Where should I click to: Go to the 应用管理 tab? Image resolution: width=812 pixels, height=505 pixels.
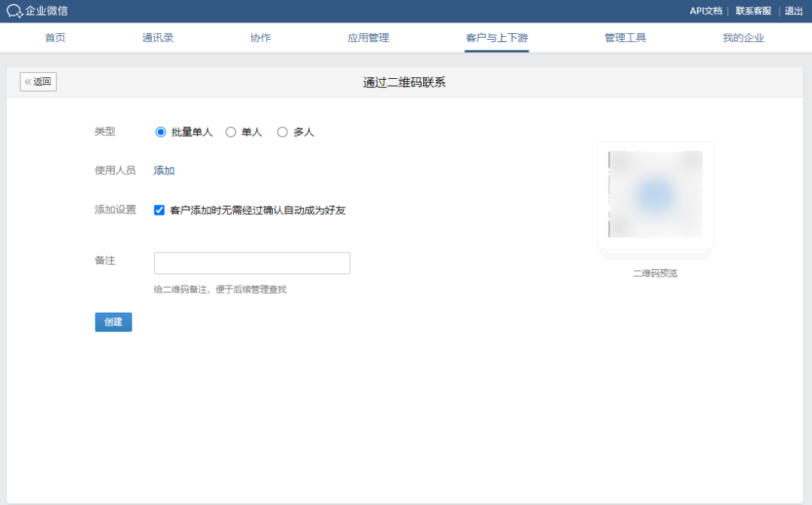pyautogui.click(x=368, y=38)
